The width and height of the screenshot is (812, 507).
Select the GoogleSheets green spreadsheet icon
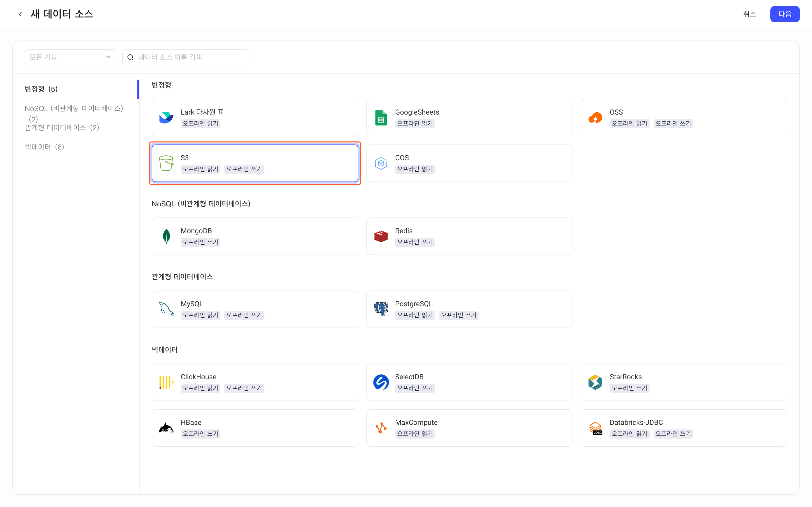(381, 118)
